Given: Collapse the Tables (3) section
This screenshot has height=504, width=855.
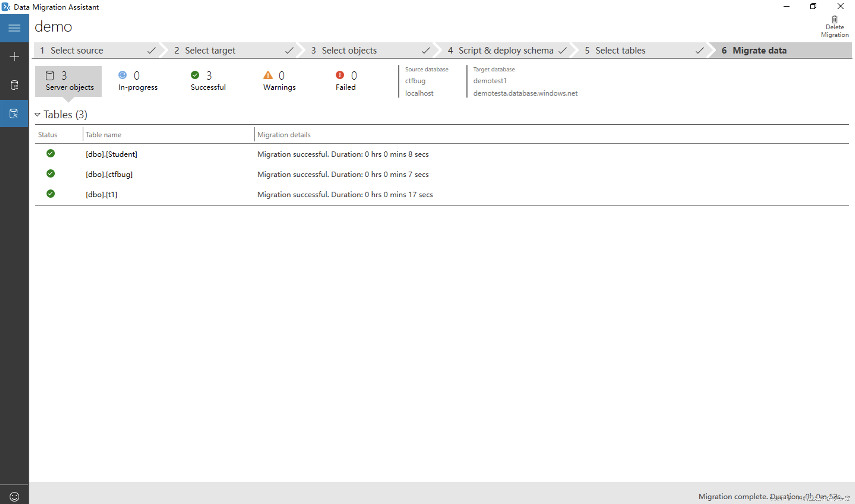Looking at the screenshot, I should click(x=38, y=115).
